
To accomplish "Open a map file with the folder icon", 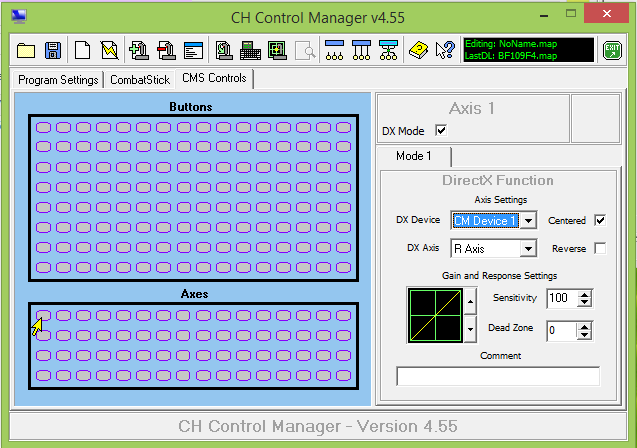I will [26, 51].
